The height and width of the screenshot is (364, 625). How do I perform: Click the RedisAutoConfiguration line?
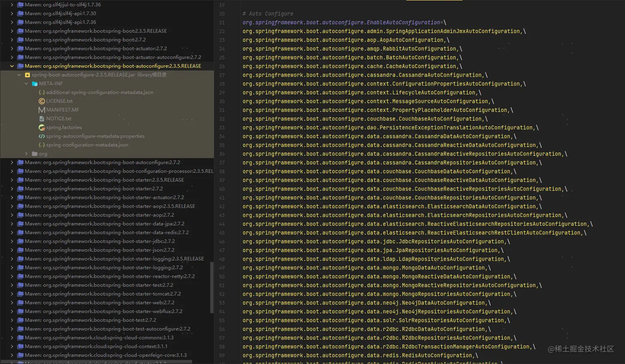(360, 355)
